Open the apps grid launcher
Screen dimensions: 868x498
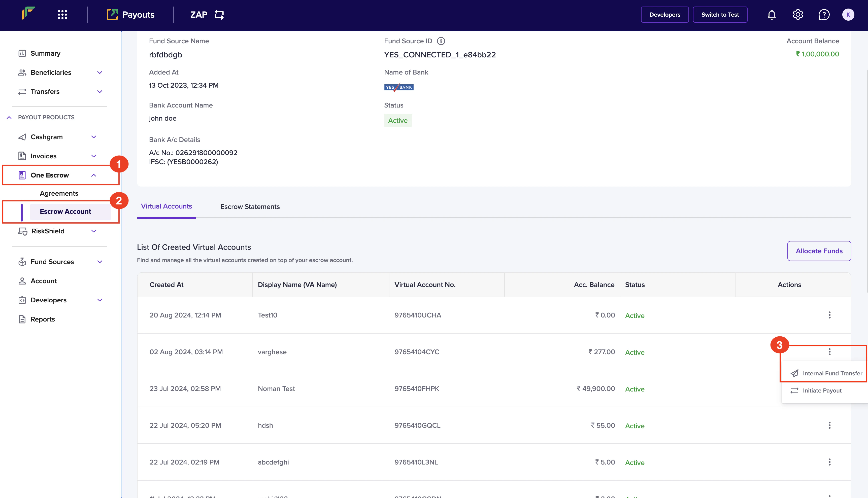point(62,15)
